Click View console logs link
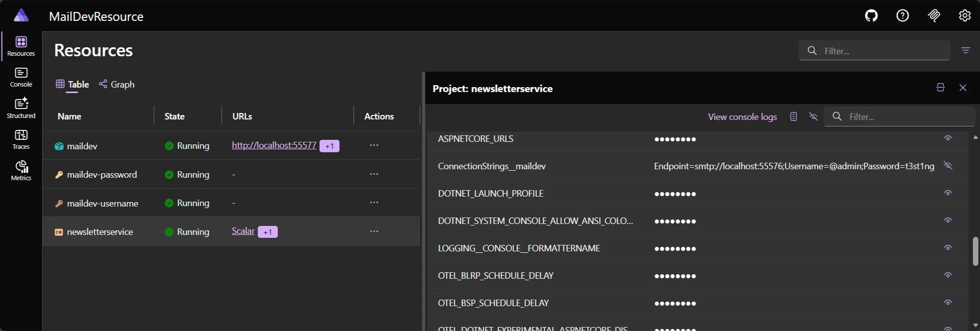This screenshot has height=331, width=980. click(x=742, y=116)
